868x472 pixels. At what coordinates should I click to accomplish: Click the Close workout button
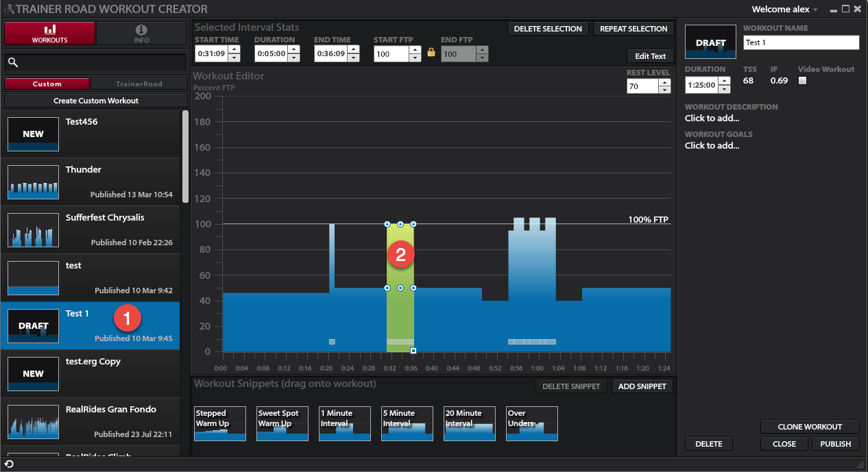click(784, 444)
